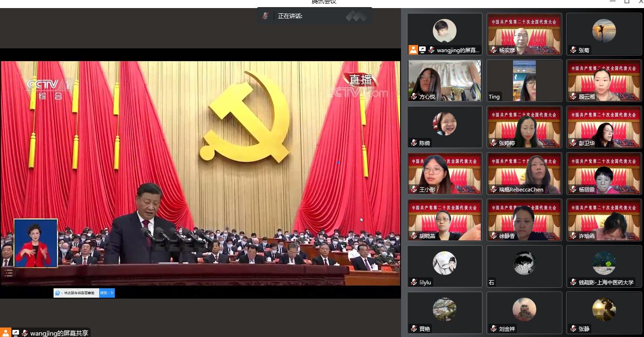Click the sign language interpreter inset
This screenshot has height=337, width=644.
(36, 243)
